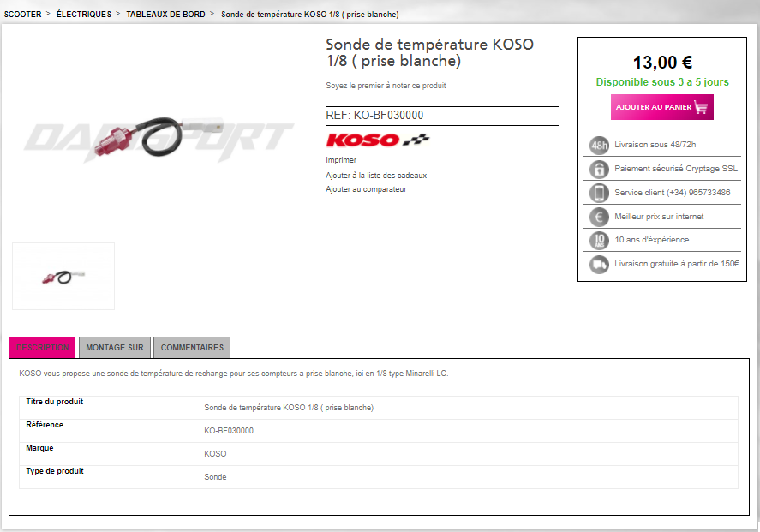Click the euro best price icon
The height and width of the screenshot is (532, 760).
click(x=599, y=217)
